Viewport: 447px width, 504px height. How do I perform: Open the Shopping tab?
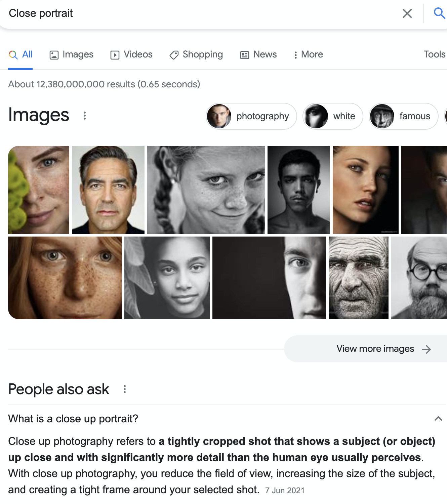[x=196, y=54]
